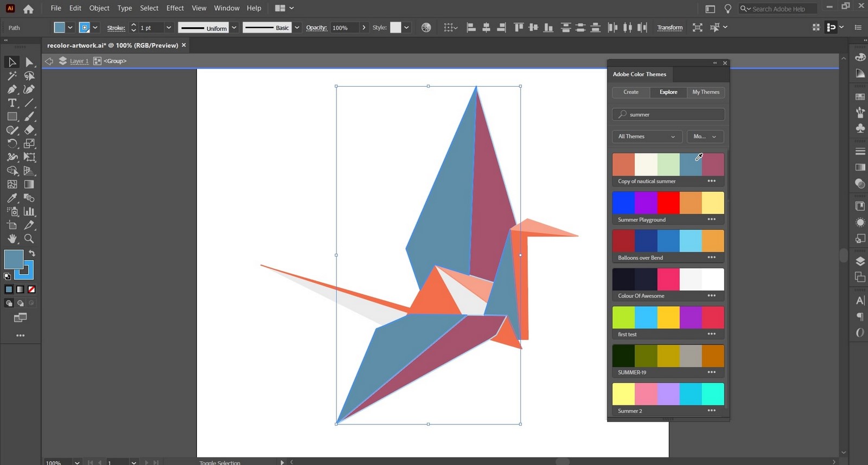This screenshot has height=465, width=868.
Task: Open the Recolor Artwork icon in control bar
Action: 426,28
